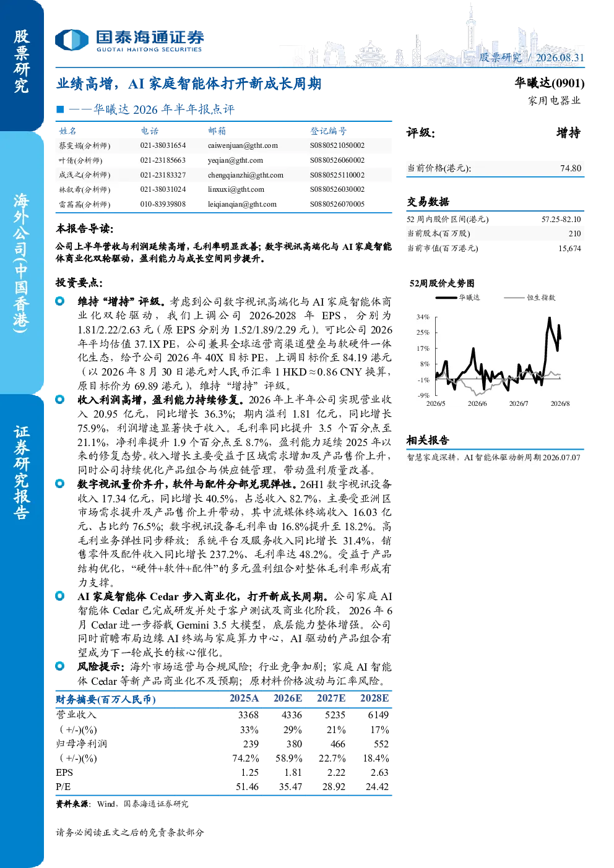Click the stock name 华曦达(0901)
This screenshot has width=614, height=868.
pyautogui.click(x=549, y=83)
